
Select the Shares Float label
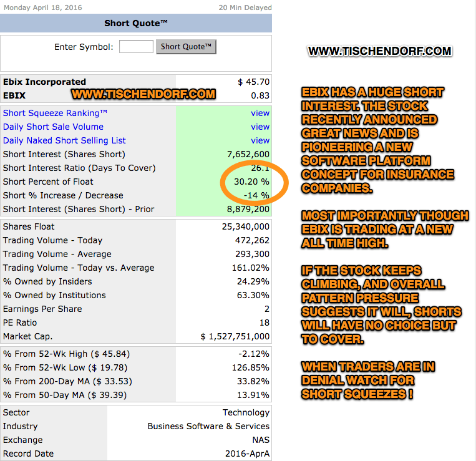click(x=29, y=226)
